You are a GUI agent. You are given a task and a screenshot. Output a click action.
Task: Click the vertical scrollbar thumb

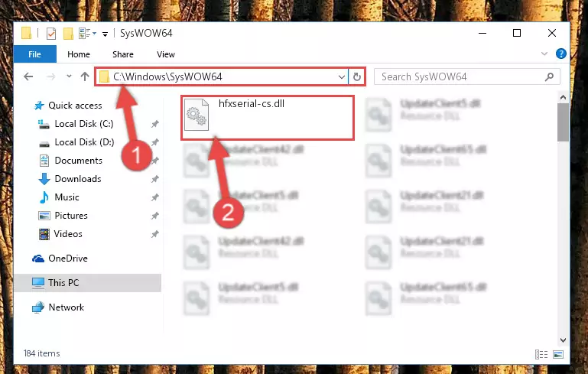pos(563,122)
